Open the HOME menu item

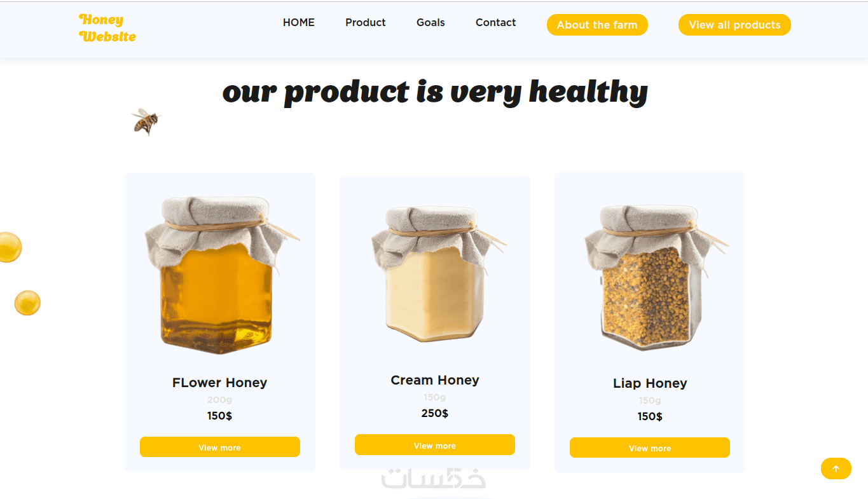click(x=299, y=22)
